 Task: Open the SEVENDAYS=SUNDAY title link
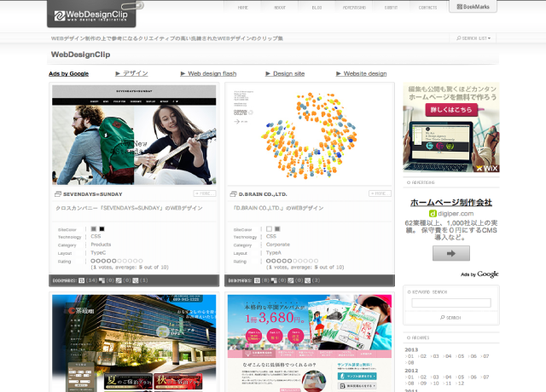coord(93,194)
